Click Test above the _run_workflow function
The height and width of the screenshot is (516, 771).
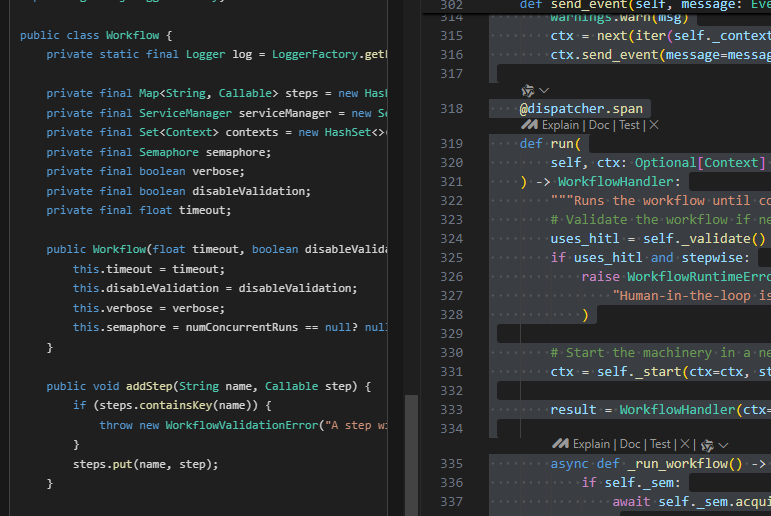click(660, 444)
